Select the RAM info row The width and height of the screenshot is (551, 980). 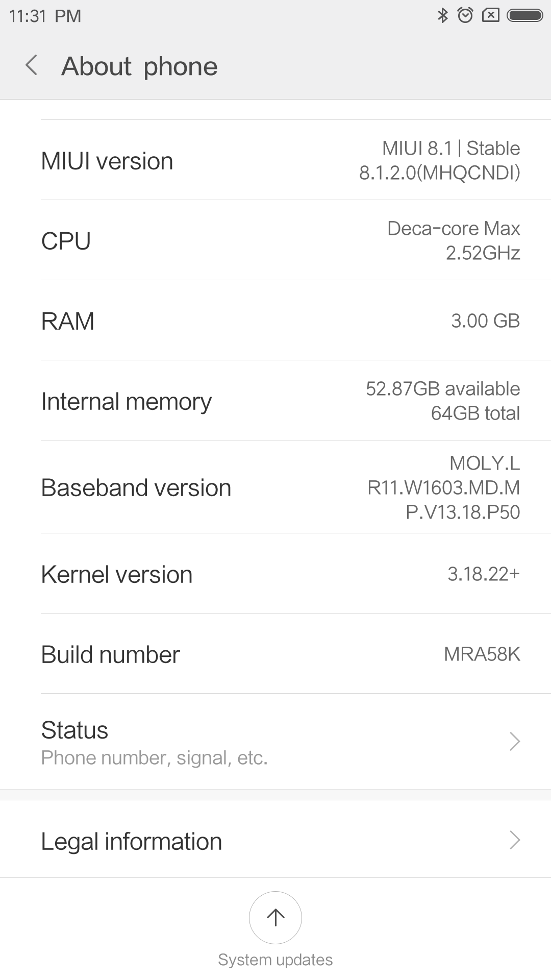[x=275, y=321]
